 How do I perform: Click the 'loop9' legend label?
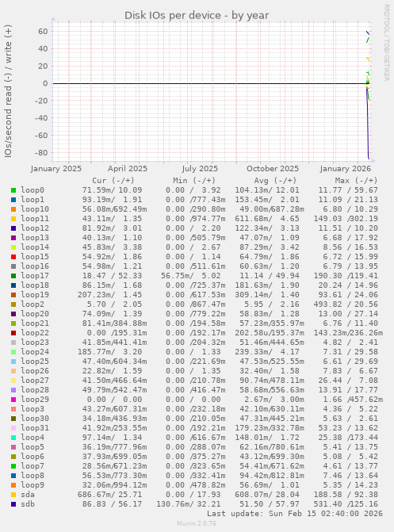[x=33, y=485]
